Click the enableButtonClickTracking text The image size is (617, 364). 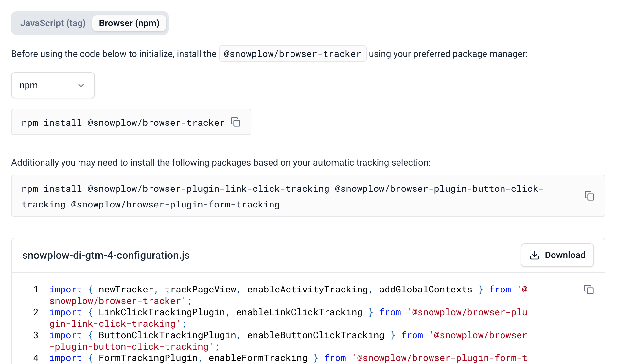click(x=316, y=335)
